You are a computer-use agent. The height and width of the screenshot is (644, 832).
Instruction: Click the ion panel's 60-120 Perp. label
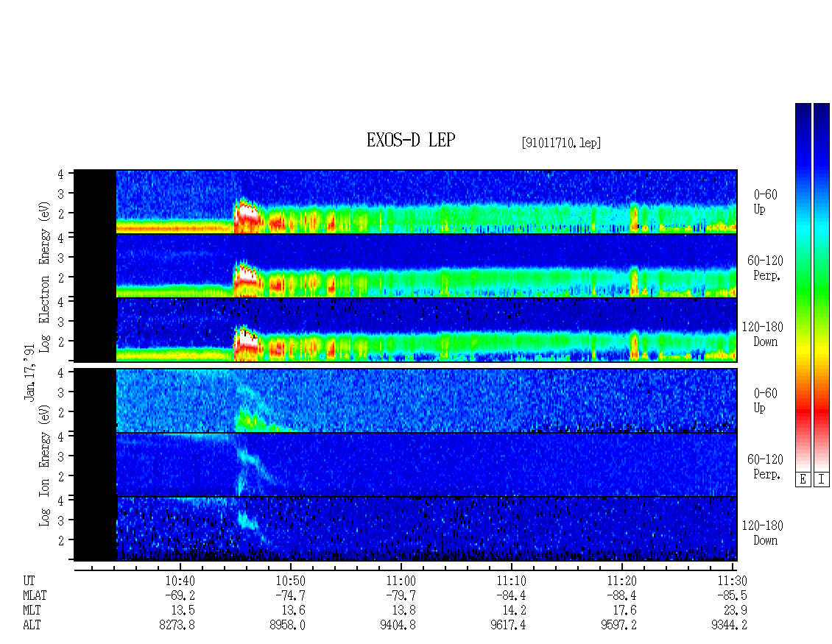click(x=765, y=467)
